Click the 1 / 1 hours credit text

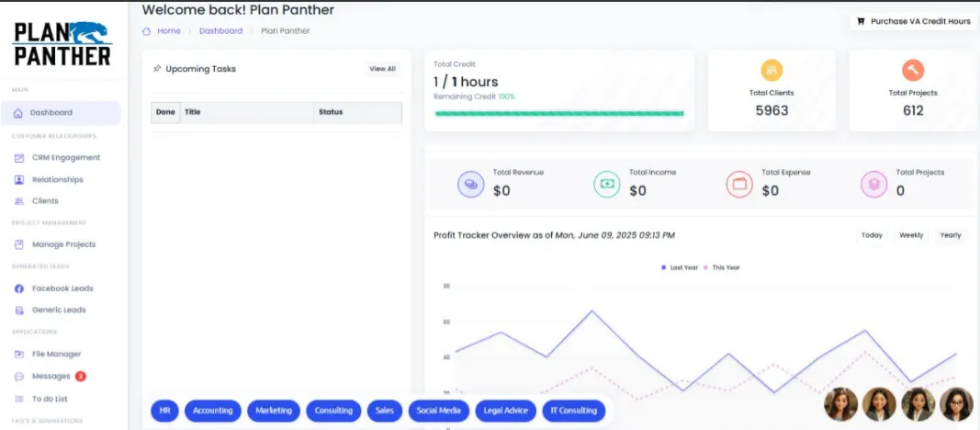pyautogui.click(x=466, y=82)
